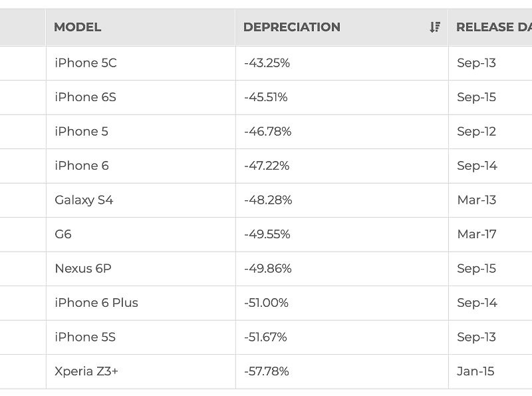Click the iPhone 6 Plus model cell
Viewport: 532px width, 396px height.
pos(96,303)
